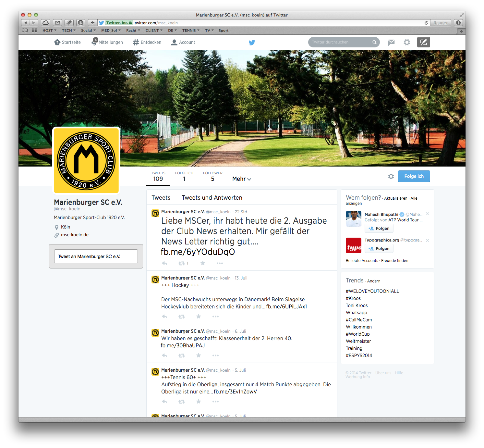The image size is (484, 448).
Task: Show the Tweets count tab
Action: coord(158,176)
